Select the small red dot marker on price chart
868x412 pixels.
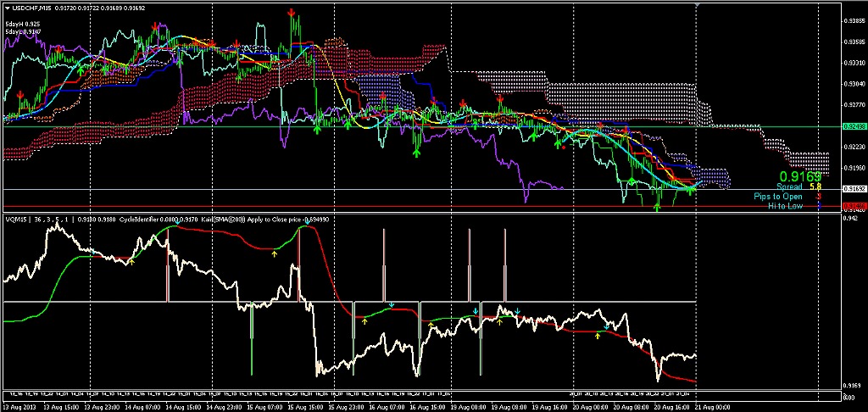[x=562, y=146]
